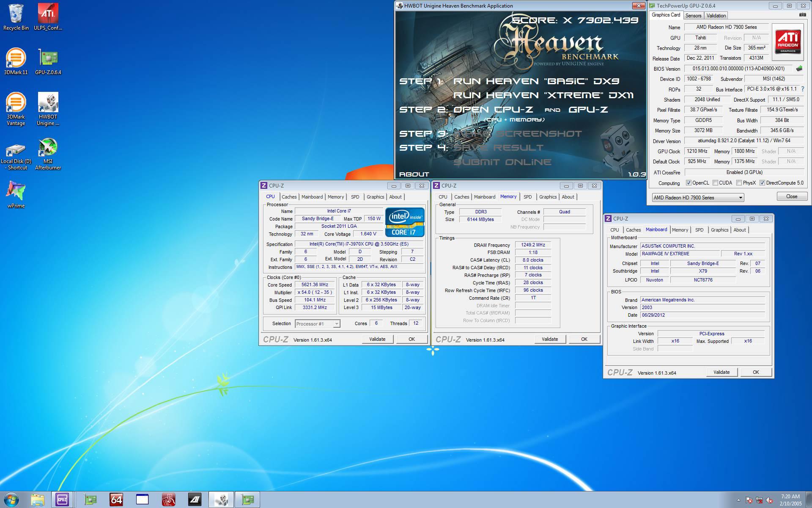Click the clock showing 7:20 AM
The width and height of the screenshot is (812, 508).
coord(791,497)
